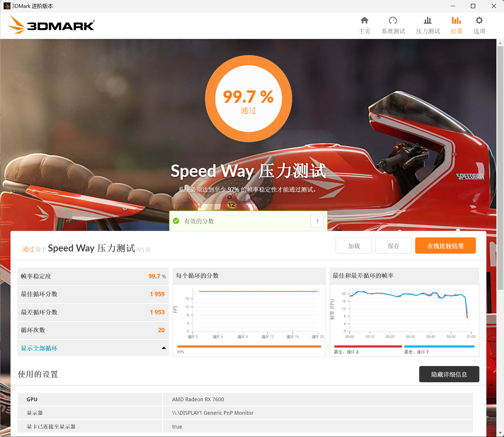Select the 结果 results bar icon
The image size is (504, 437).
coord(456,20)
